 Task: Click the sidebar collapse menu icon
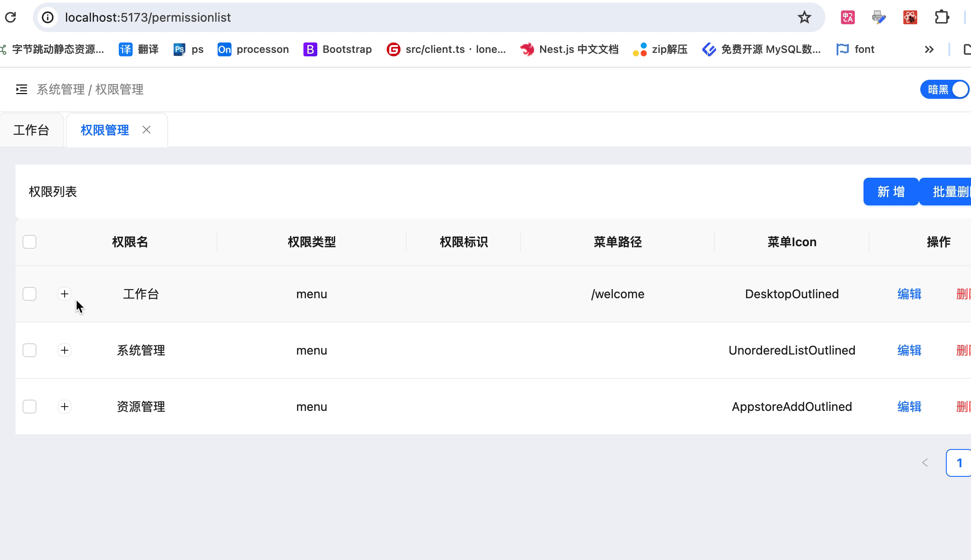click(x=21, y=89)
